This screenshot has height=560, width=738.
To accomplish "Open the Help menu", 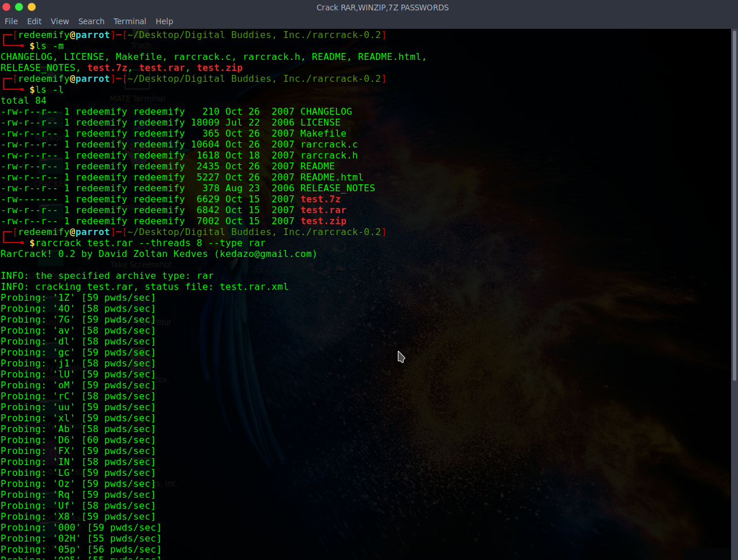I will 164,21.
